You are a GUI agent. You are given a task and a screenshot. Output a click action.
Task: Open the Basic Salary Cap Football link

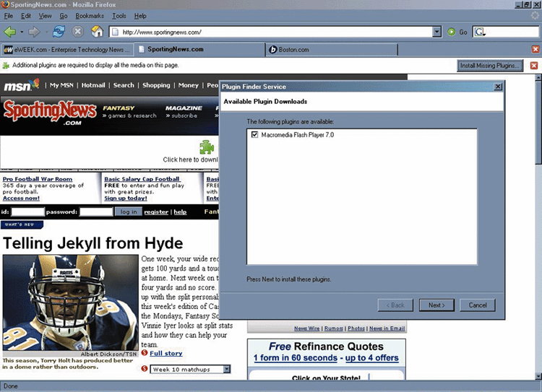click(142, 179)
